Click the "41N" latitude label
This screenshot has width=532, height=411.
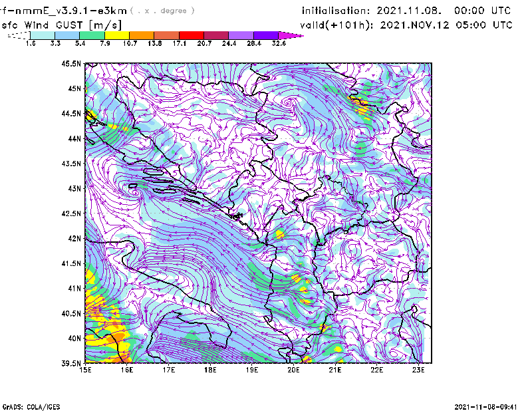point(74,289)
